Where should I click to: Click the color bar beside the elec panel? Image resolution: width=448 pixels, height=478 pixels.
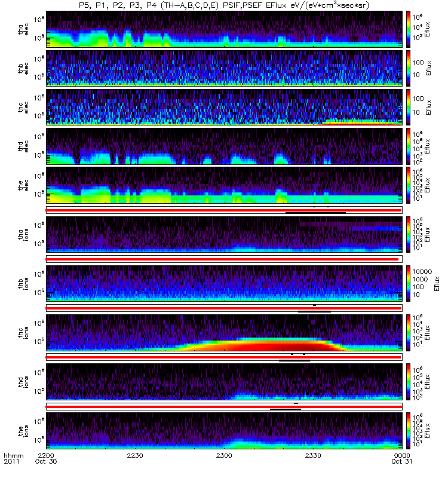point(408,185)
